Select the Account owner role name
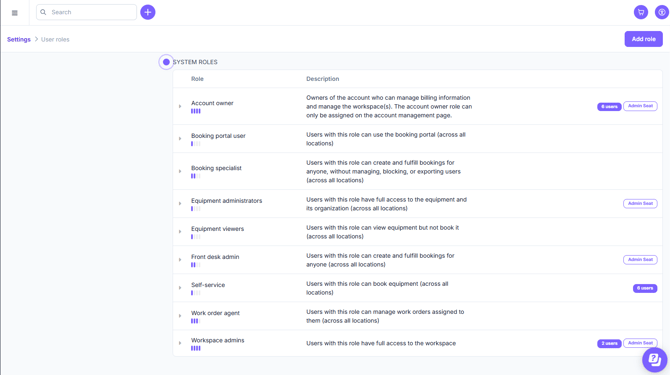670x375 pixels. pyautogui.click(x=212, y=103)
